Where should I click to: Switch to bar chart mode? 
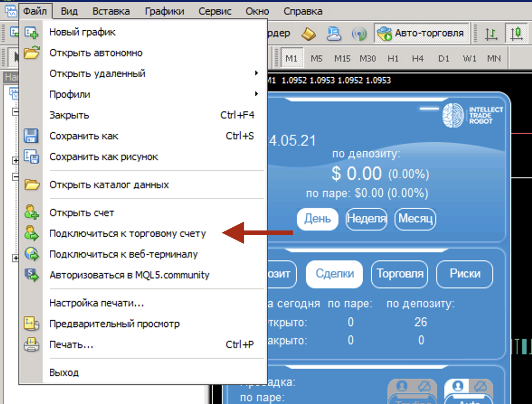[x=491, y=33]
